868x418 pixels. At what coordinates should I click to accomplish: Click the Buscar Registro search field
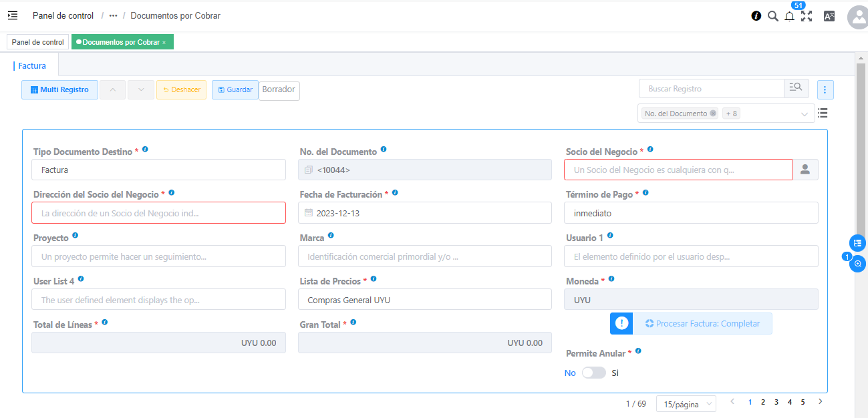(711, 89)
